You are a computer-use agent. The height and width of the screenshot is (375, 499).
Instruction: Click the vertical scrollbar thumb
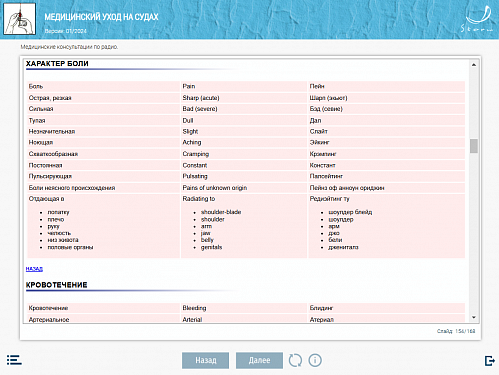coord(474,146)
